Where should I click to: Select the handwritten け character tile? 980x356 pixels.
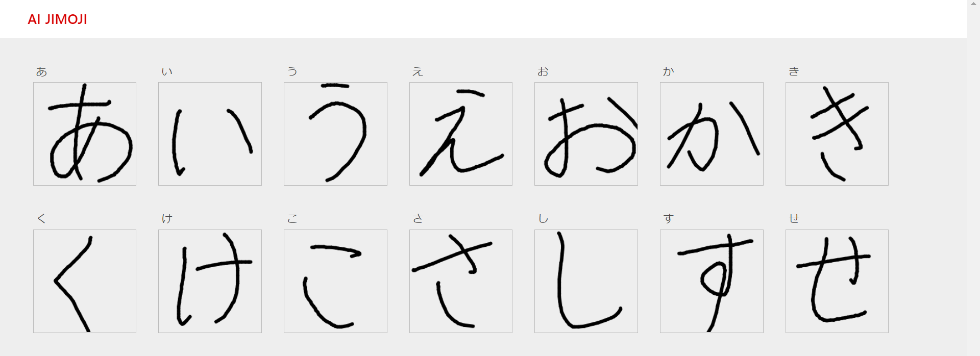(210, 281)
